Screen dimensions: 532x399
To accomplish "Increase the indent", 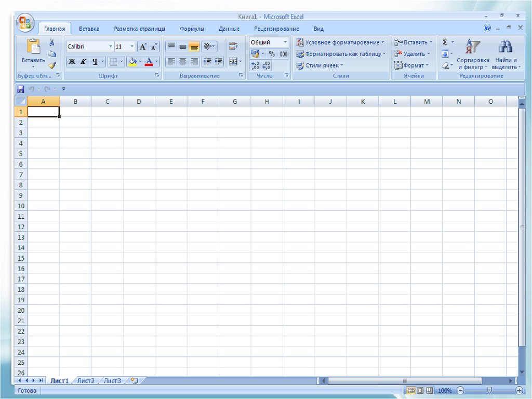I will tap(219, 61).
